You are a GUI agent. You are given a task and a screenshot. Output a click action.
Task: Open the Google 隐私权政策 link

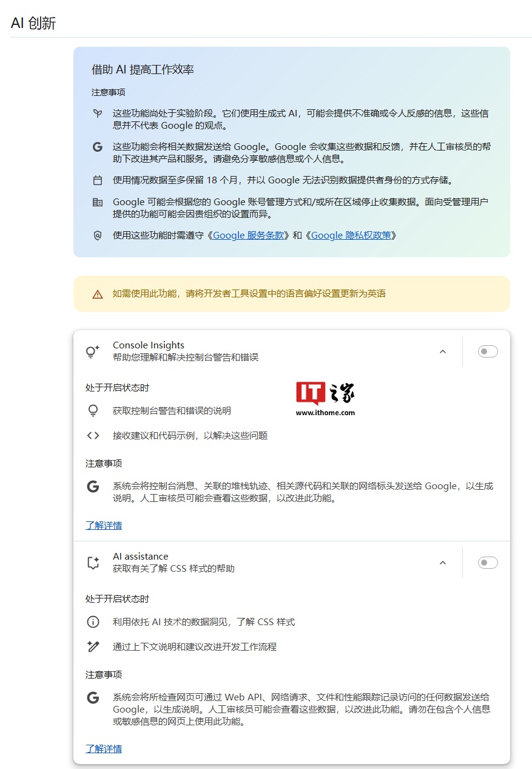352,235
